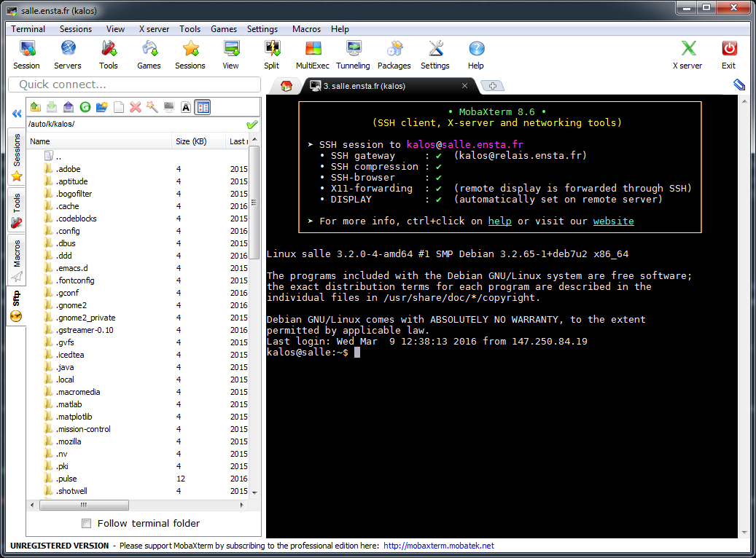Collapse the sidebar with the double chevron
Viewport: 756px width, 558px height.
click(17, 114)
